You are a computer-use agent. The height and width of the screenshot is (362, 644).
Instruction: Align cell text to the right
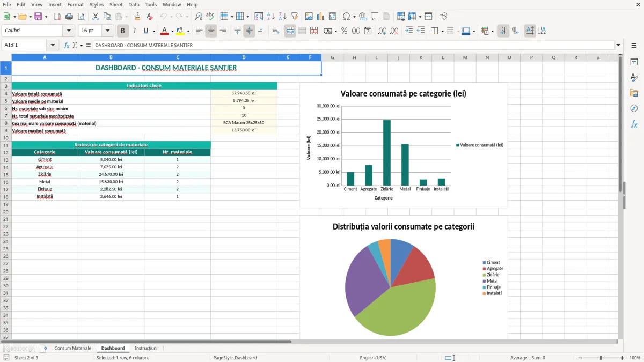[223, 31]
